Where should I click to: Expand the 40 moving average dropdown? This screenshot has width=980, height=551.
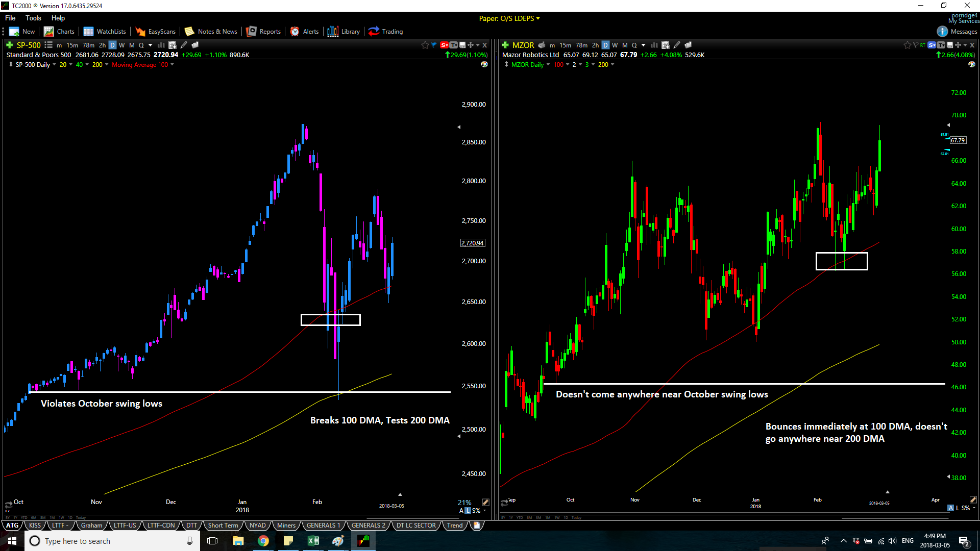87,64
